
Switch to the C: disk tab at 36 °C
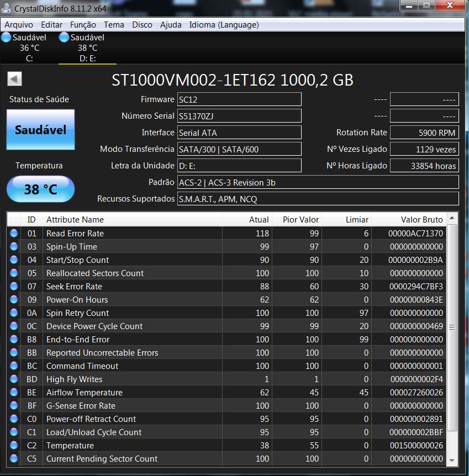click(29, 48)
